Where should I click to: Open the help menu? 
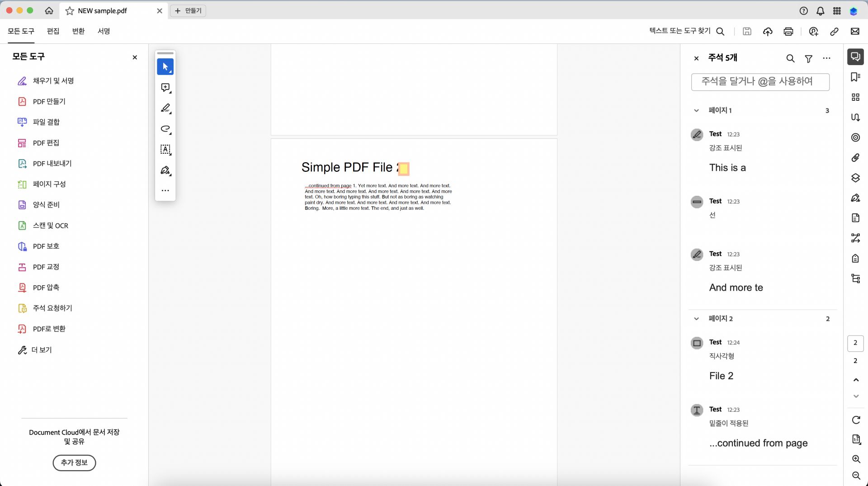[803, 11]
